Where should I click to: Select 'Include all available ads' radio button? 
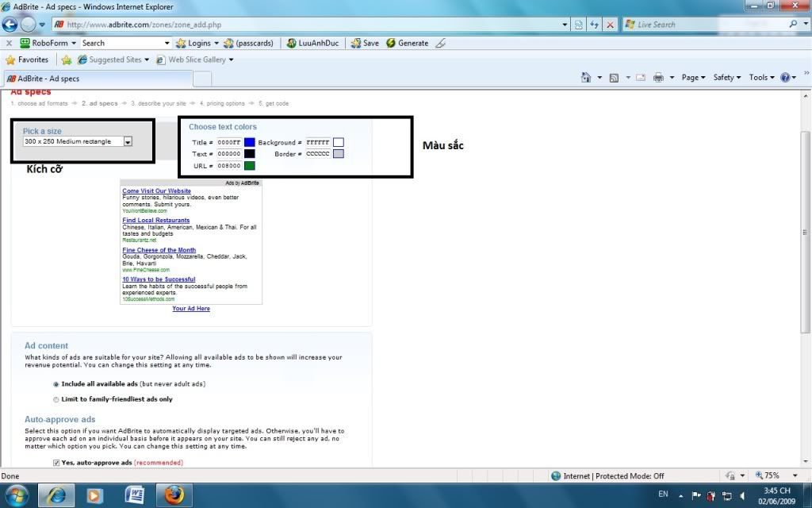point(56,384)
